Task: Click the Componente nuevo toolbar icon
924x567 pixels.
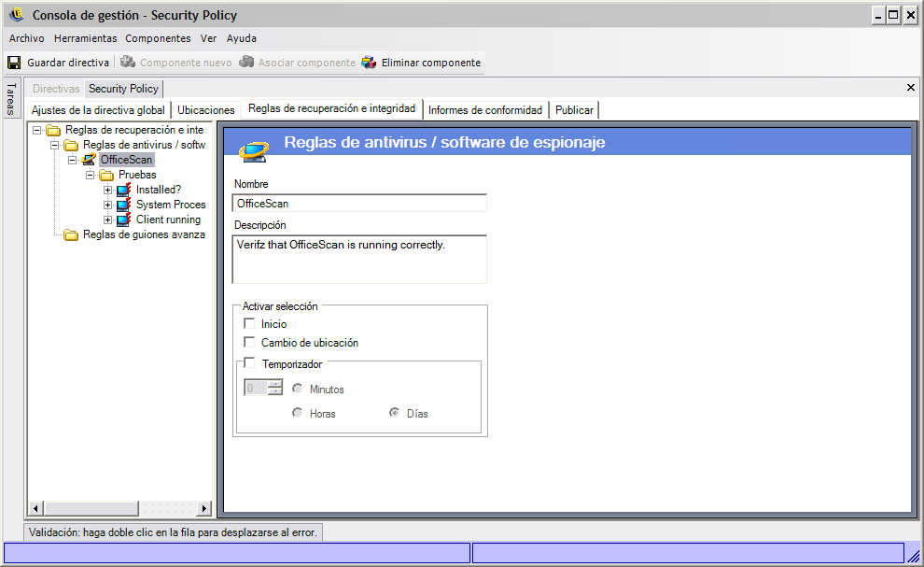Action: [128, 62]
